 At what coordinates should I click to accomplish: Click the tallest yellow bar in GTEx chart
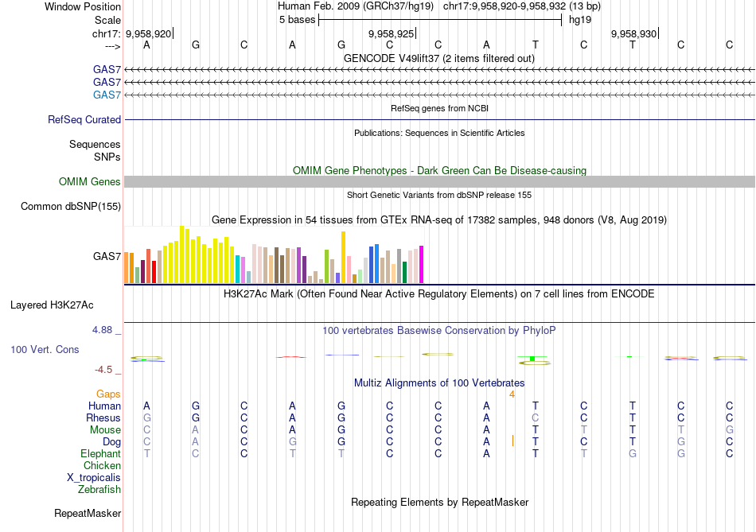[182, 254]
